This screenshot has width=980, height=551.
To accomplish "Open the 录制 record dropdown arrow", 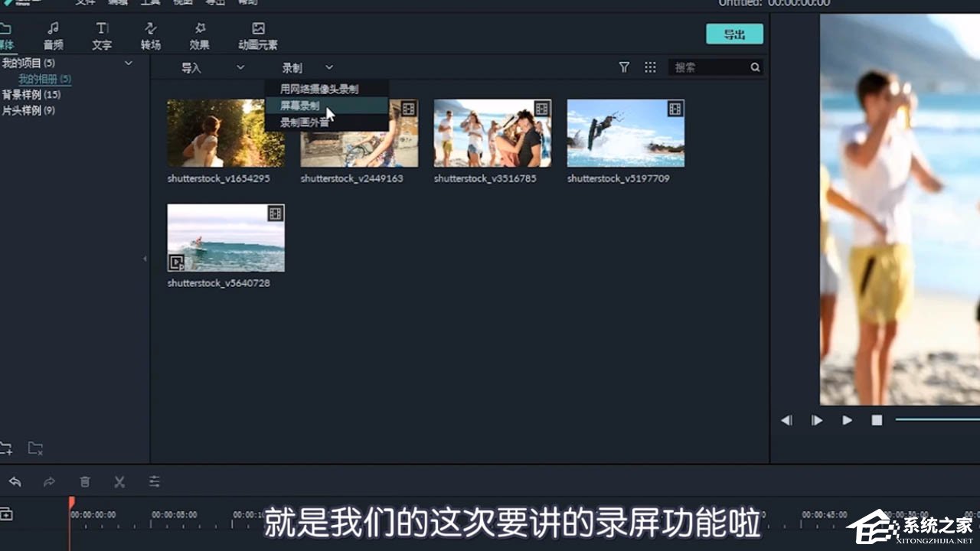I will [329, 67].
